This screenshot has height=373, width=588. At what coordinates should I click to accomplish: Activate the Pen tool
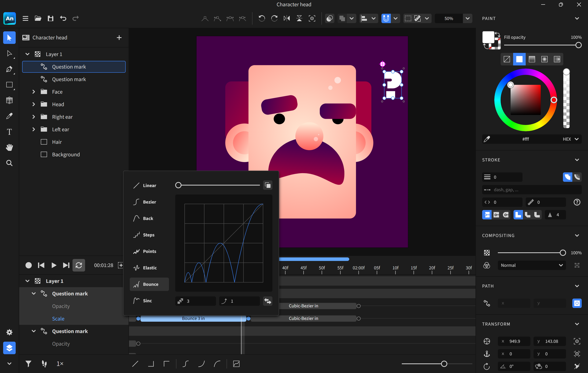(x=9, y=69)
